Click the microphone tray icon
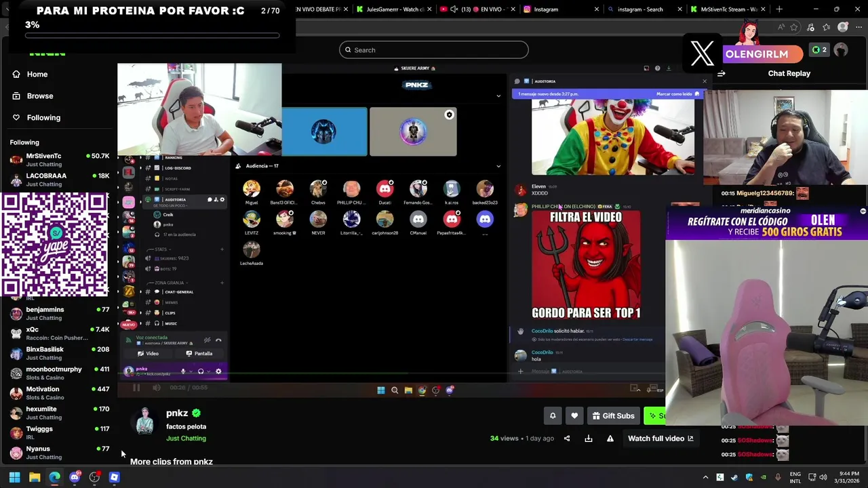The image size is (868, 488). 778,477
